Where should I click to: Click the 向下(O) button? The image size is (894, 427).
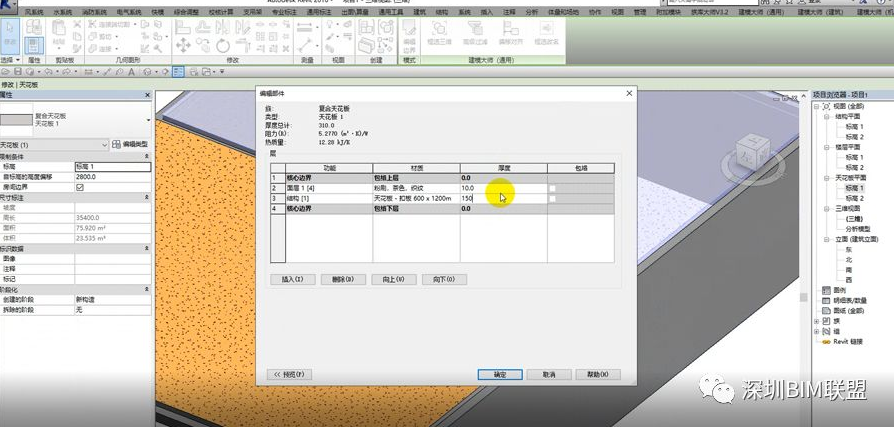[444, 279]
